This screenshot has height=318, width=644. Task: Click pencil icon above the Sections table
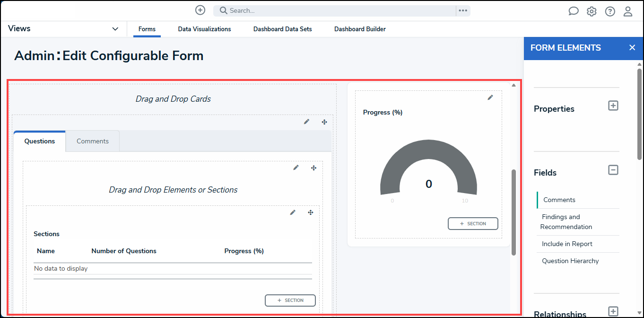pyautogui.click(x=293, y=212)
